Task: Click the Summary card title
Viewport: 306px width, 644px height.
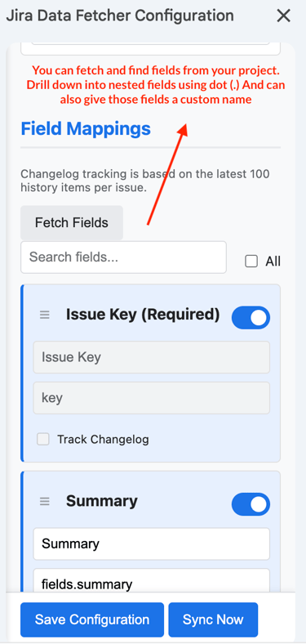Action: click(x=102, y=501)
